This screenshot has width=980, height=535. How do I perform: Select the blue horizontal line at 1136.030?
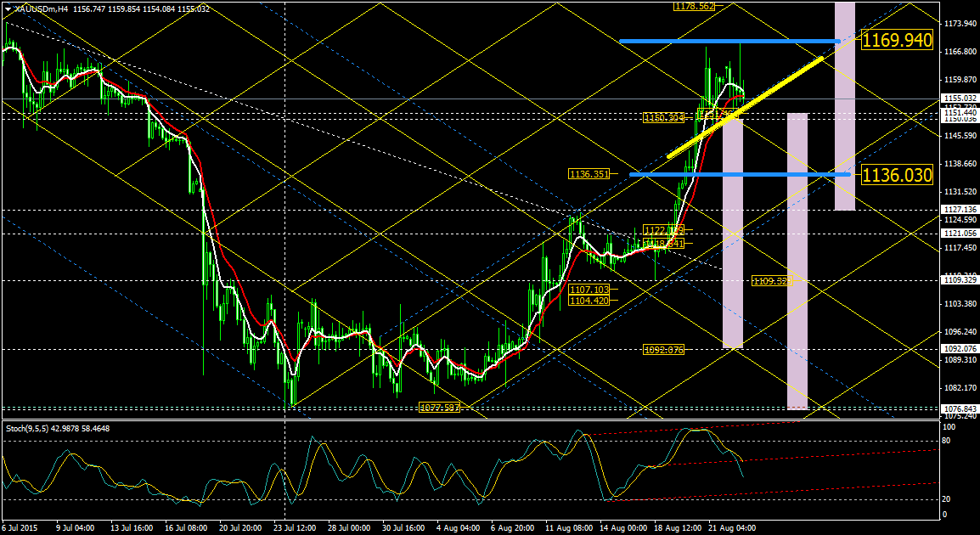[740, 174]
